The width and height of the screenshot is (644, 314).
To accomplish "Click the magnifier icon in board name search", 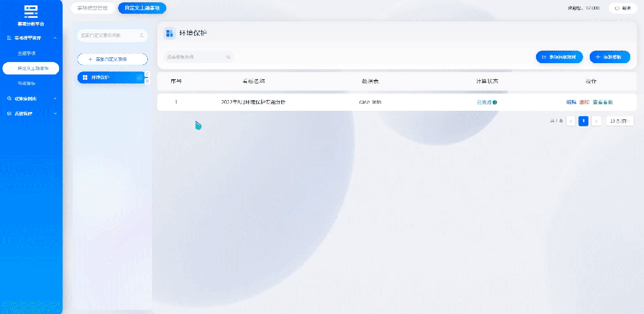I will click(x=228, y=57).
